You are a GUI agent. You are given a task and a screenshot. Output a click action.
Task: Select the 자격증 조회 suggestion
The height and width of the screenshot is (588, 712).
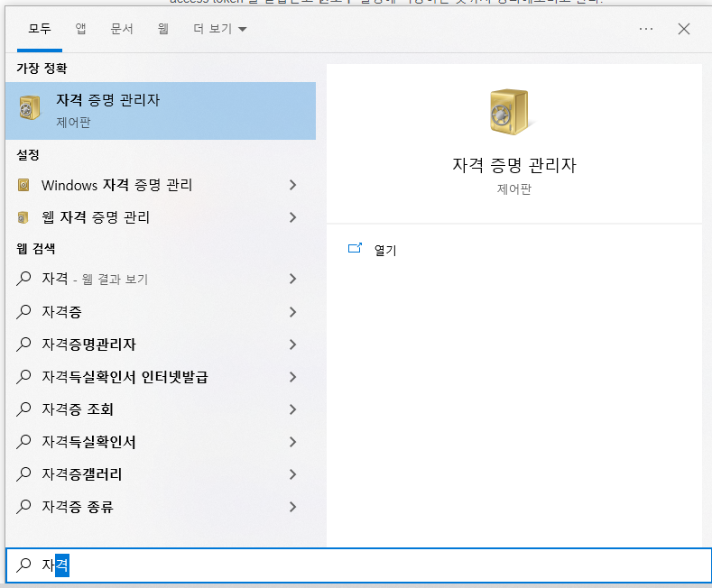click(x=161, y=409)
